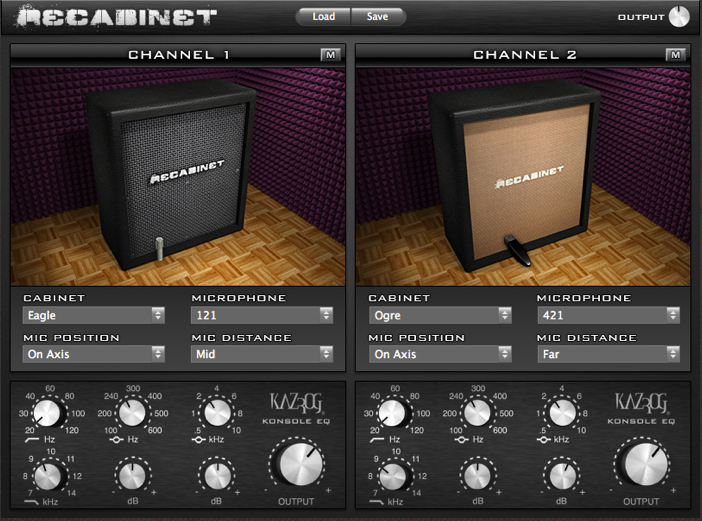702x521 pixels.
Task: Click the master Output knob at top right
Action: (x=679, y=17)
